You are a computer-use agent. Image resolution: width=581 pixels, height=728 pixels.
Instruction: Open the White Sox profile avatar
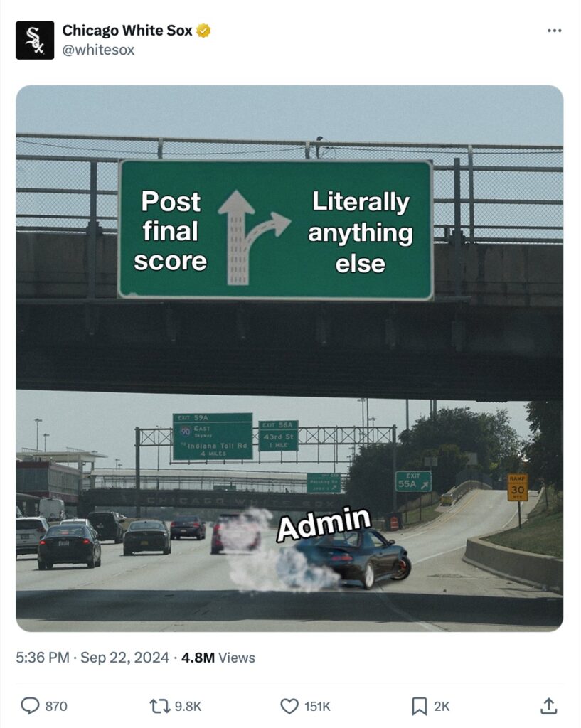click(35, 41)
